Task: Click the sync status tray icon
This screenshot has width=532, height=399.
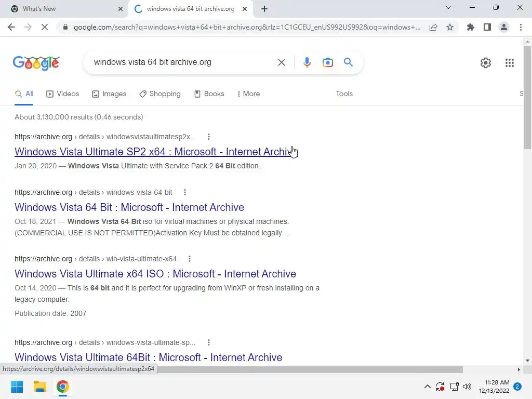Action: click(440, 387)
